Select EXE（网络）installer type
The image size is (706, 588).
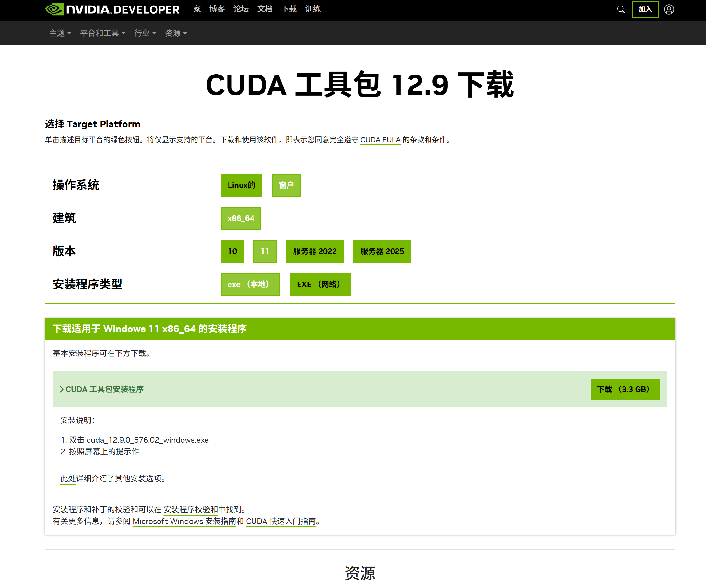coord(320,284)
